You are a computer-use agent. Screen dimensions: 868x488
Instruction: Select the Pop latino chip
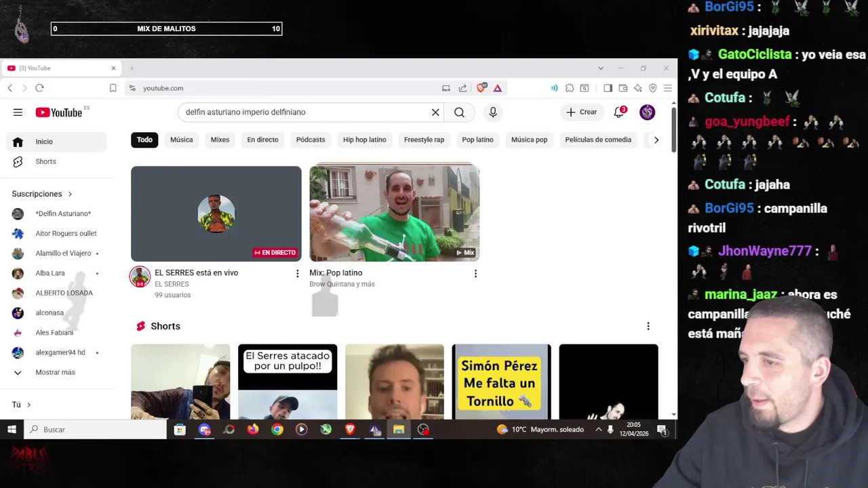(x=477, y=140)
